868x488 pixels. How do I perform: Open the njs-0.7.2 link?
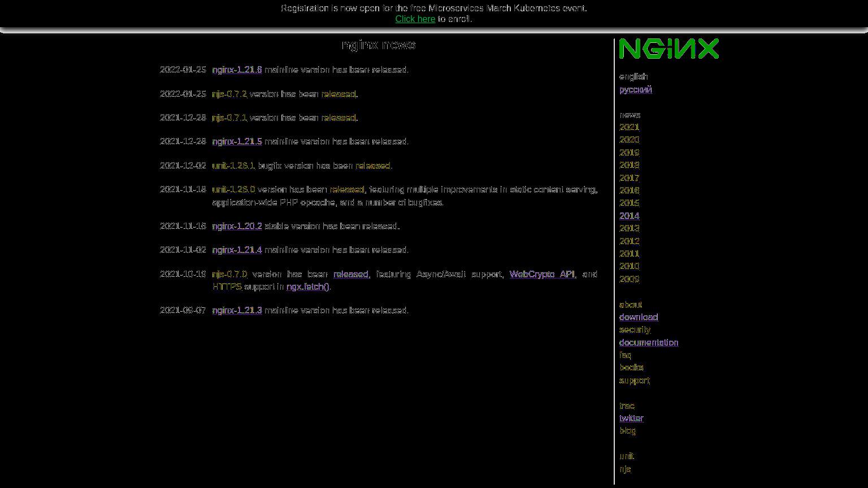(x=229, y=94)
